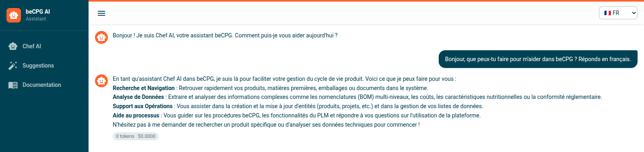
Task: Click the Analyse de Données bold heading
Action: click(x=138, y=97)
